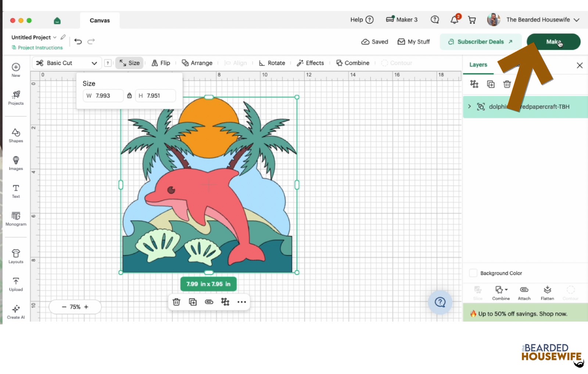Switch to the Canvas tab
Screen dimensions: 588x374
tap(100, 21)
